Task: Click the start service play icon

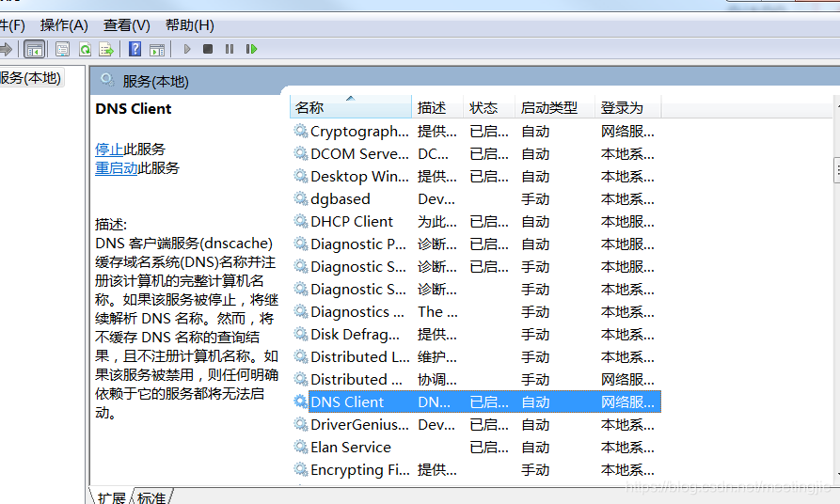Action: tap(187, 49)
